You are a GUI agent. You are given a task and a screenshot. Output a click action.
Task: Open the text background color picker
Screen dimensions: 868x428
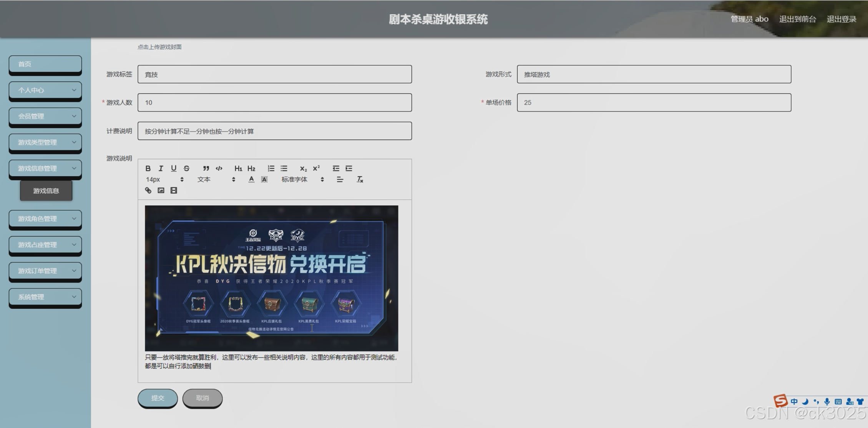[x=264, y=180]
